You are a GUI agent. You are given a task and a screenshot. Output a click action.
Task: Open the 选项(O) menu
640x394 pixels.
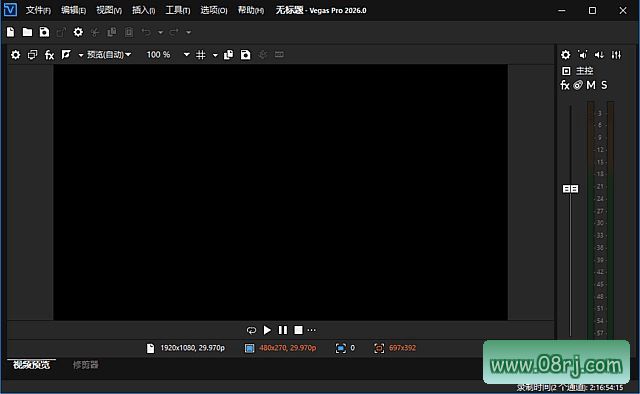point(213,10)
